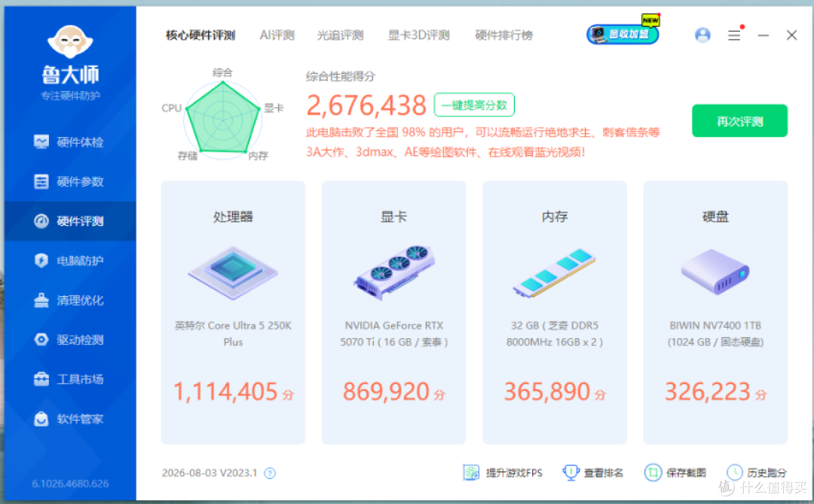Open 硬件参数 in the sidebar
The height and width of the screenshot is (504, 814).
tap(70, 182)
